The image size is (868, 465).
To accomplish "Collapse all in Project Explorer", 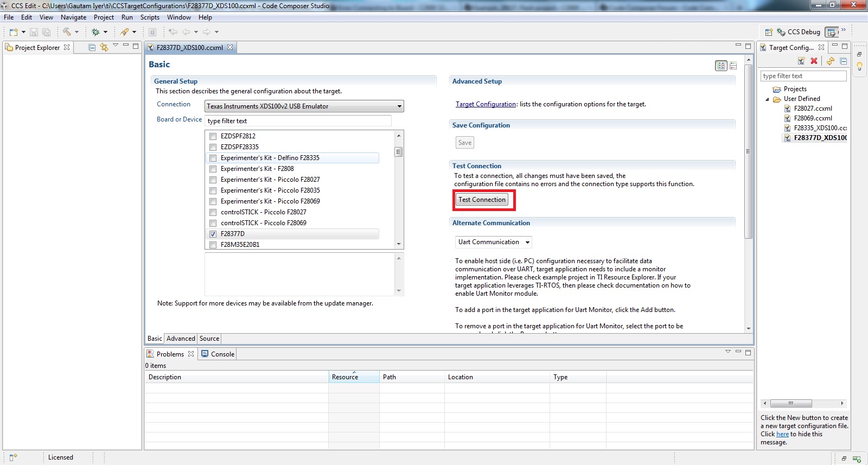I will [x=92, y=48].
